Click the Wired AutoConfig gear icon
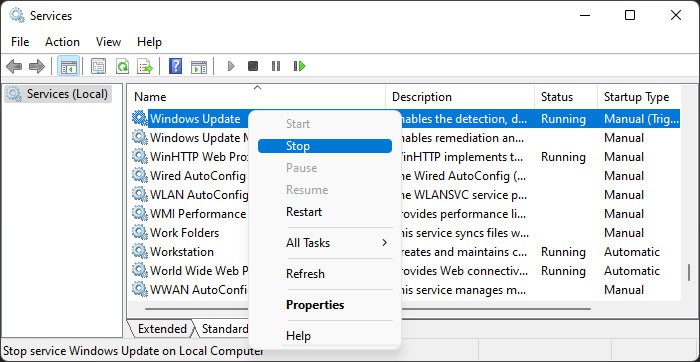This screenshot has width=700, height=362. pos(140,175)
